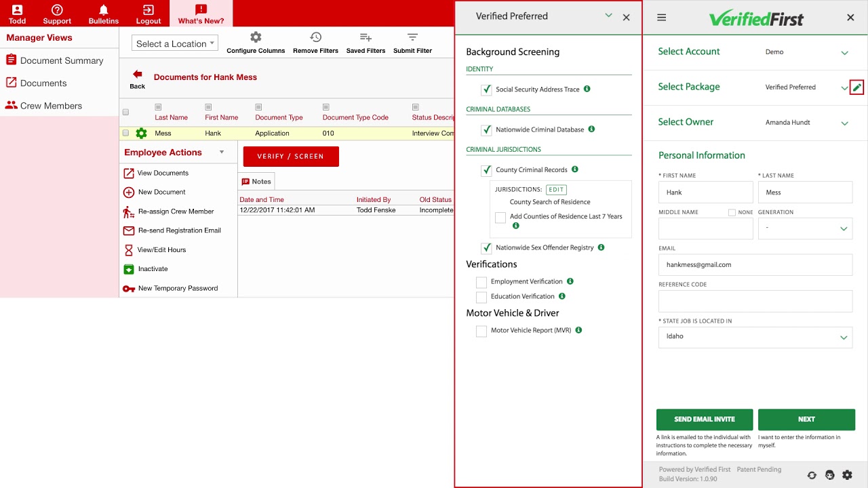The height and width of the screenshot is (488, 868).
Task: Click info icon next to Social Security Address Trace
Action: 587,89
